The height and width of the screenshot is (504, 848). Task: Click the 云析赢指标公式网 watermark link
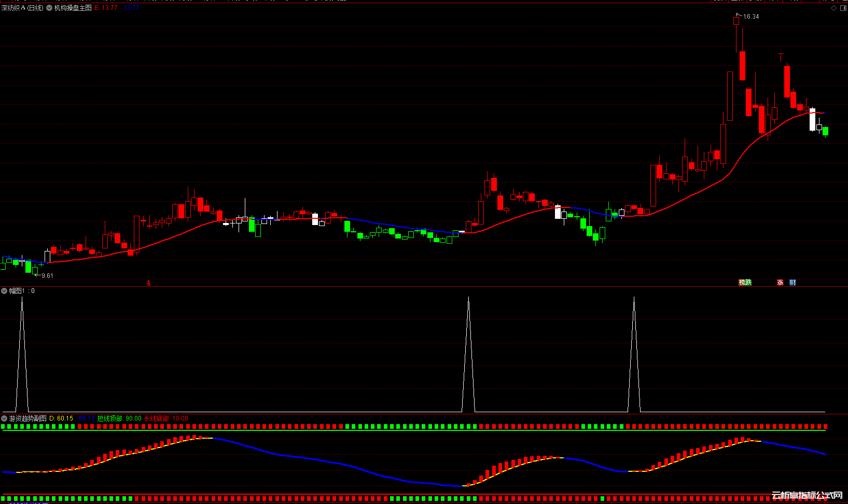point(807,496)
